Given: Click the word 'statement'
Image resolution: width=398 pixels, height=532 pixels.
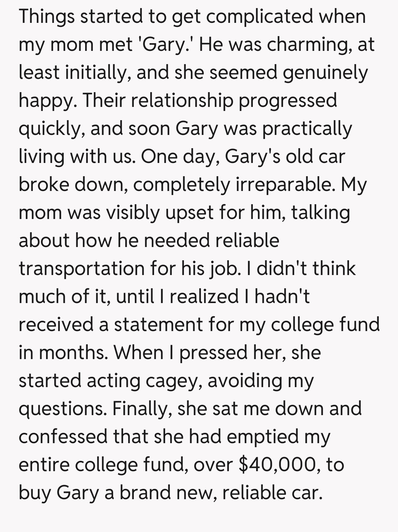Looking at the screenshot, I should tap(158, 325).
